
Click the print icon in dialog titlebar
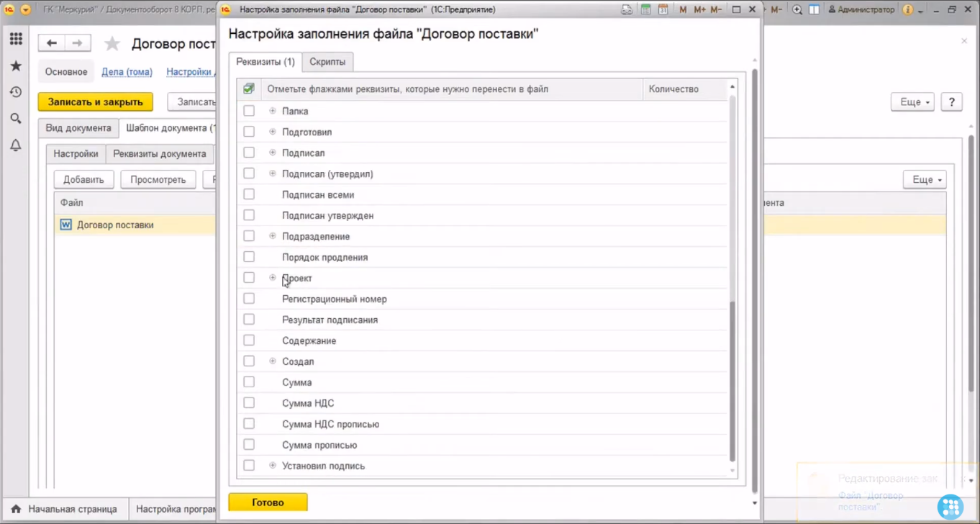[627, 10]
